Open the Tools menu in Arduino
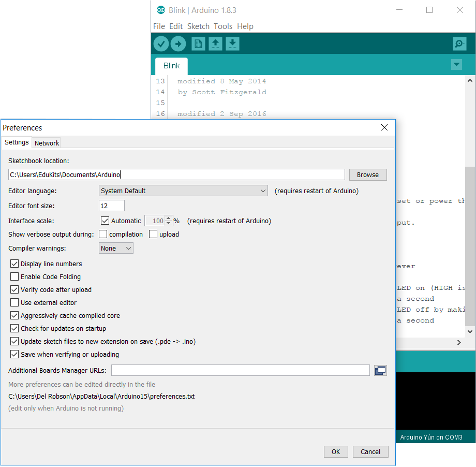 click(223, 26)
